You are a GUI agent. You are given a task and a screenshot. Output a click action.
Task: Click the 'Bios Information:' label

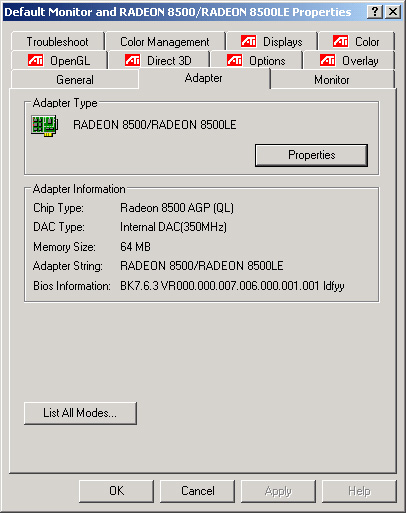click(x=72, y=286)
